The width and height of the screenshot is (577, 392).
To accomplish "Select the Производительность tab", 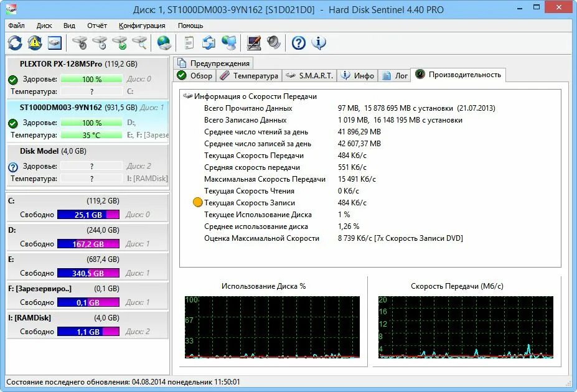I will click(458, 75).
